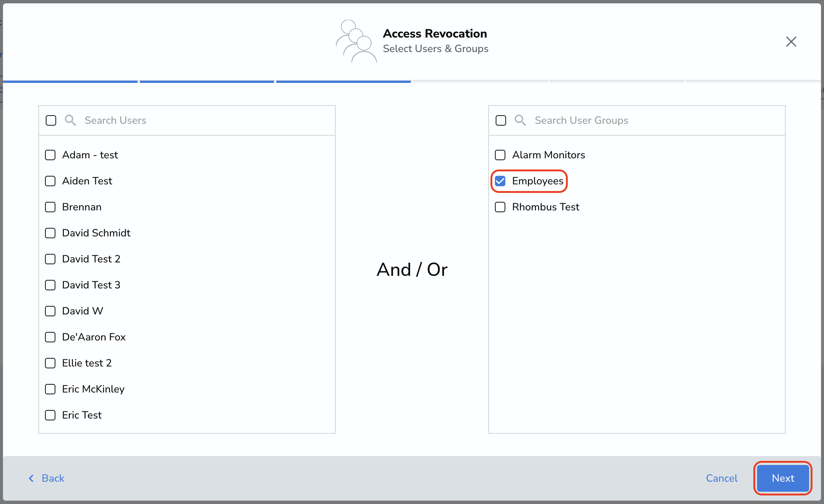Tick the Adam - test user checkbox
Image resolution: width=824 pixels, height=504 pixels.
coord(50,155)
